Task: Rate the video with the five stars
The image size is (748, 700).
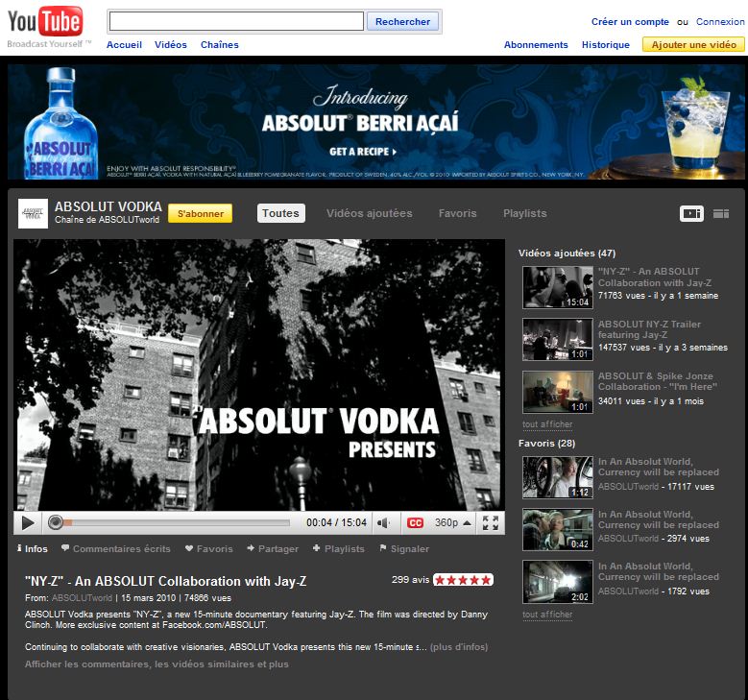Action: (463, 580)
